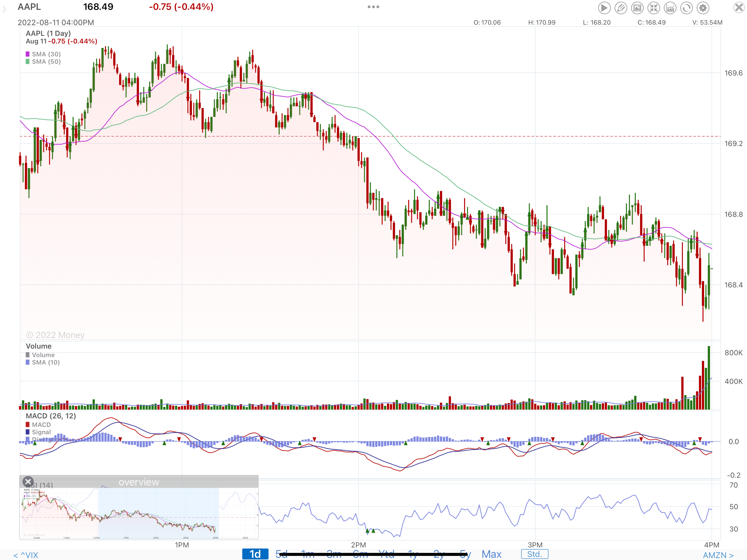Image resolution: width=747 pixels, height=560 pixels.
Task: Click the refresh chart icon
Action: click(687, 8)
